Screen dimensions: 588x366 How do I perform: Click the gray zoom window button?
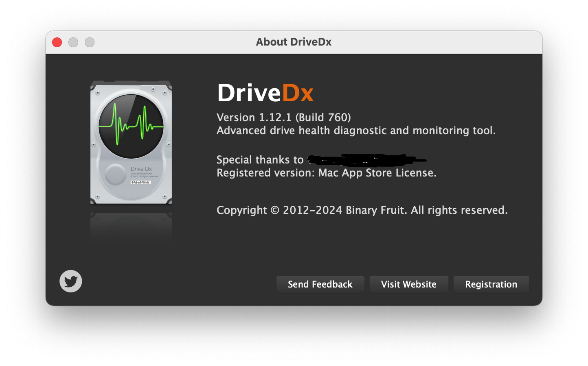tap(90, 42)
